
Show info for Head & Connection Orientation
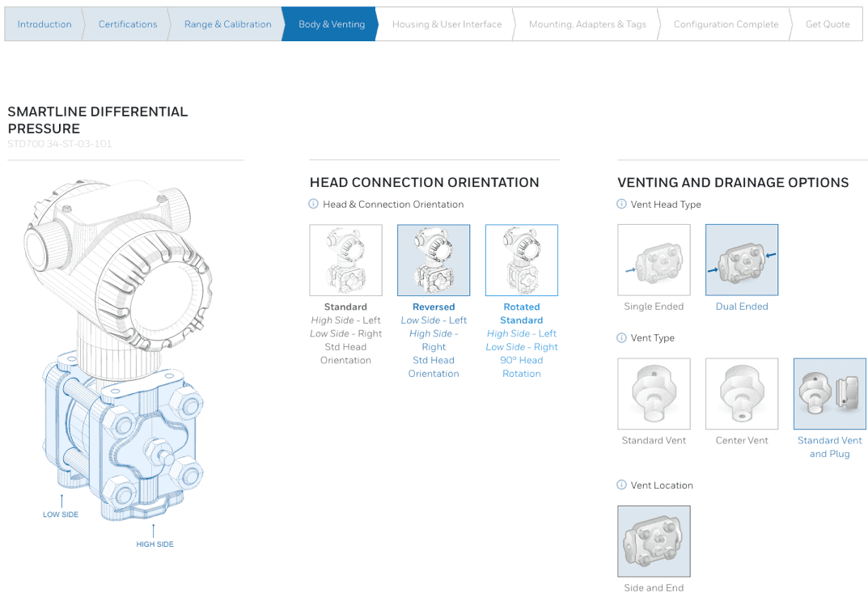coord(313,204)
